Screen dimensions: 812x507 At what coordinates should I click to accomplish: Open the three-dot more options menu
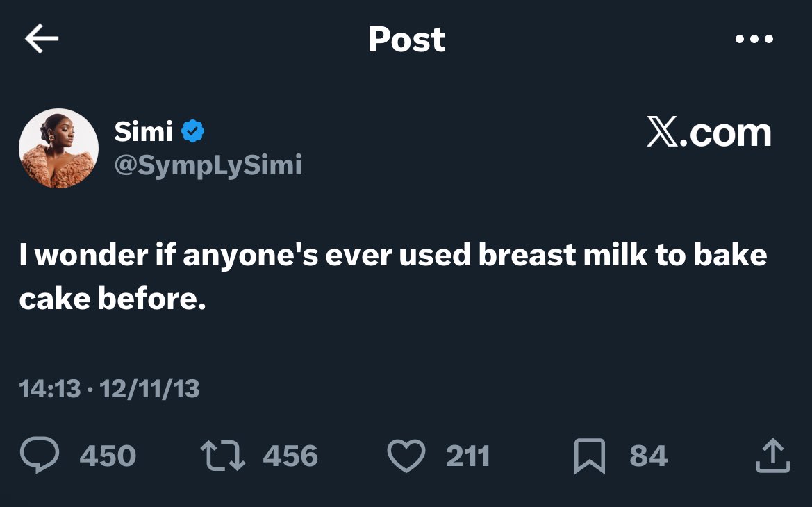click(x=754, y=40)
